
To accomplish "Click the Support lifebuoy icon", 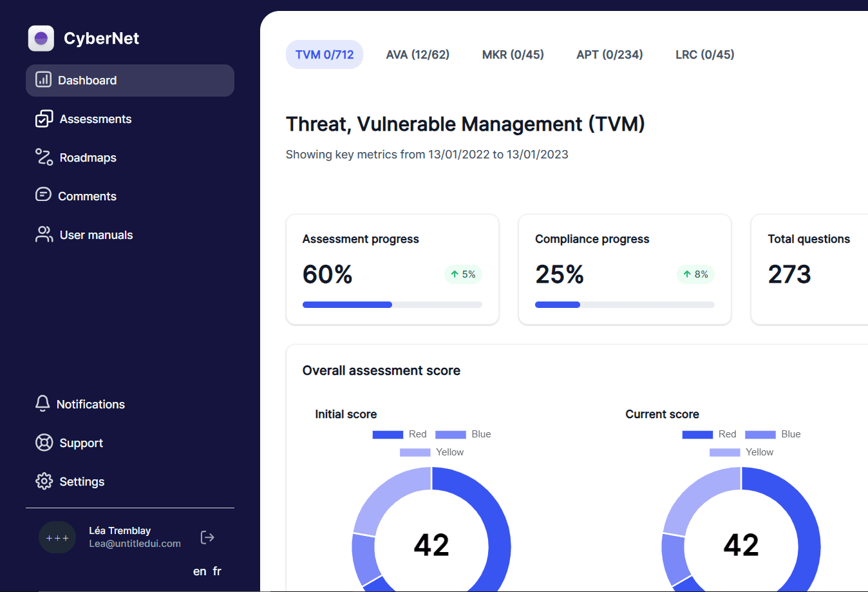I will 44,443.
